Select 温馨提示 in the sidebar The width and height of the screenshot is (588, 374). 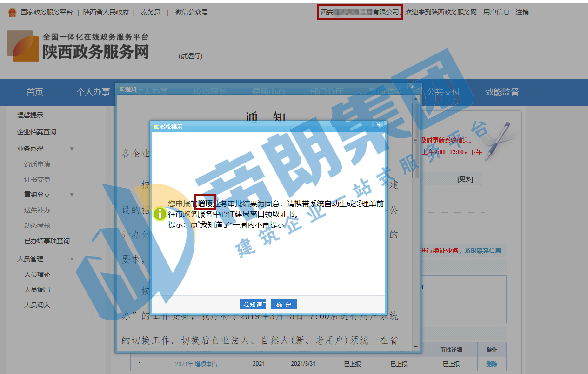point(30,115)
